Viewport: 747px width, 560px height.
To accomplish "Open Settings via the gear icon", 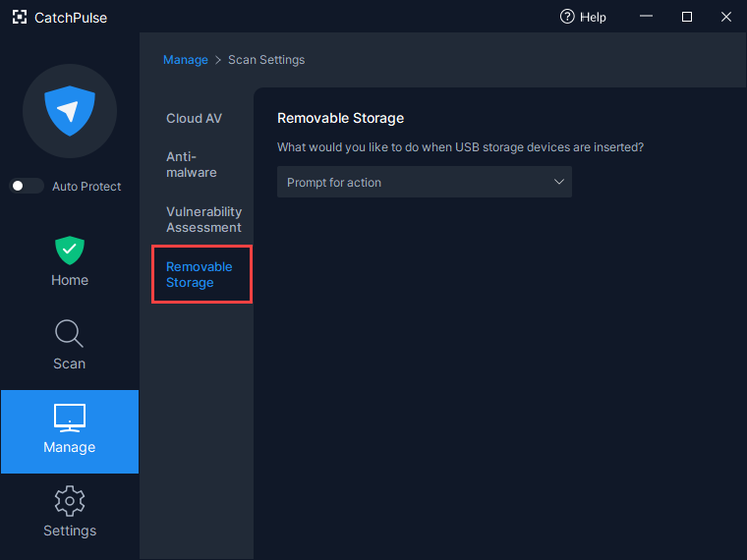I will click(69, 501).
